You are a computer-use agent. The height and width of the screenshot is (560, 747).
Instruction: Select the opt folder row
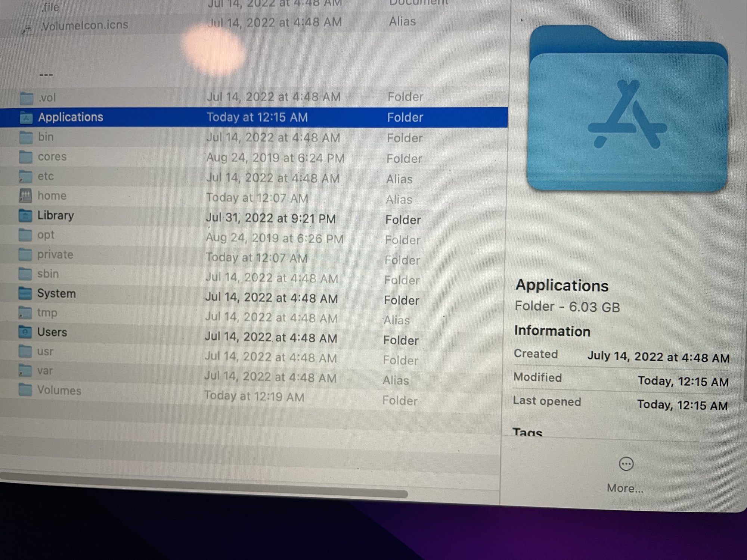coord(46,235)
